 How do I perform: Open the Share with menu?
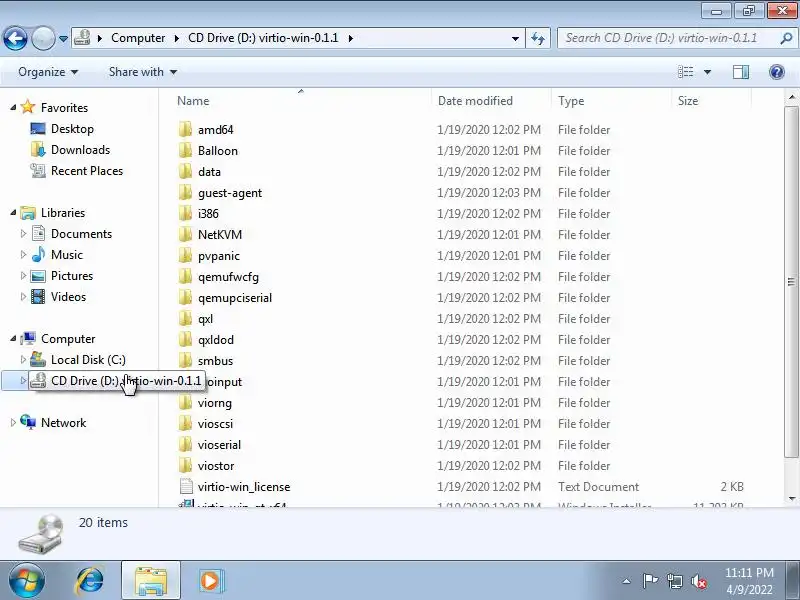coord(143,72)
